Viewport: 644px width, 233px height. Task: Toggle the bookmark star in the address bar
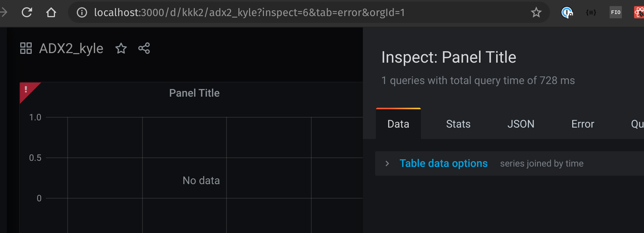536,12
